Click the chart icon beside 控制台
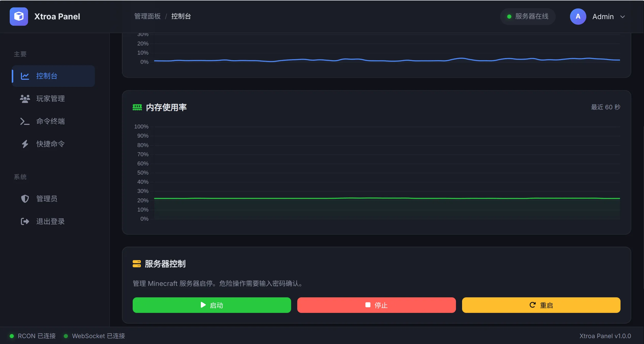The image size is (644, 344). click(25, 76)
